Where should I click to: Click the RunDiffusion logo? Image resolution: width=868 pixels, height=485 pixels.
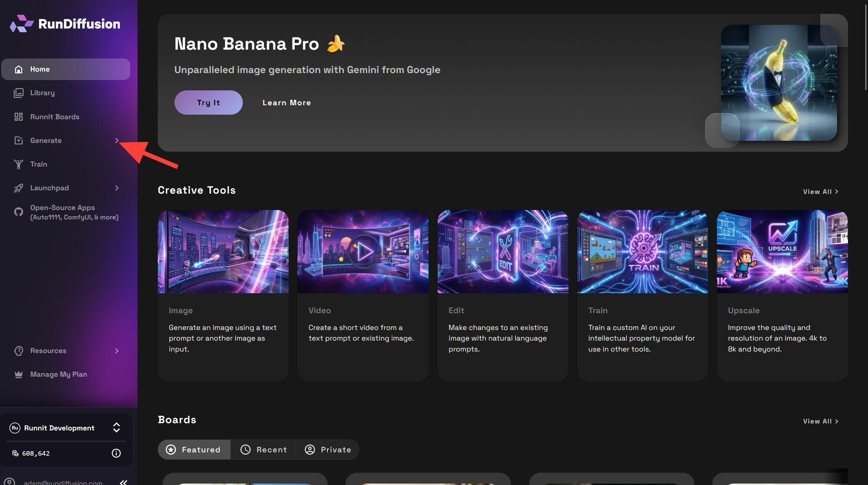click(x=64, y=24)
